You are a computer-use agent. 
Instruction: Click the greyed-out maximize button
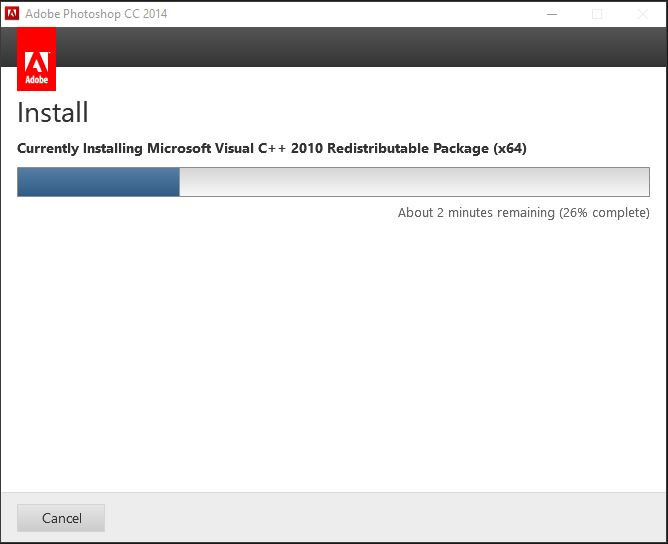coord(597,13)
